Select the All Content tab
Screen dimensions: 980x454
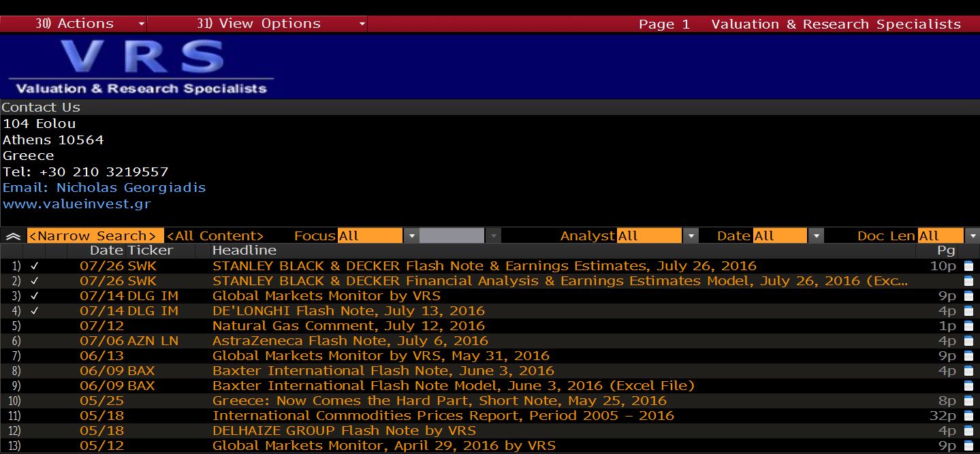tap(215, 236)
